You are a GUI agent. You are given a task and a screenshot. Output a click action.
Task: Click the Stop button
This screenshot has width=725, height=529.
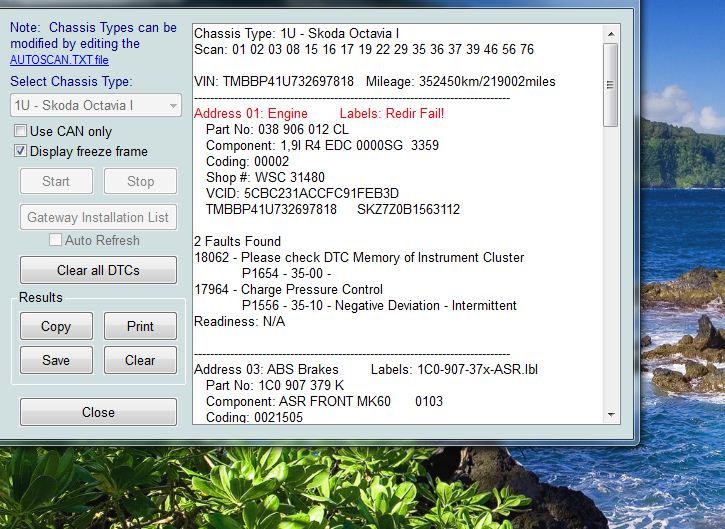[x=140, y=181]
